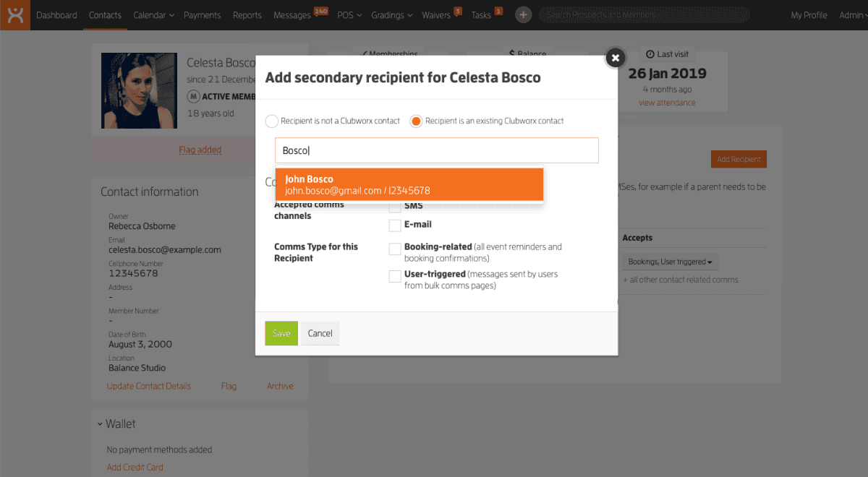This screenshot has height=477, width=868.
Task: Click the round plus quick-add icon
Action: 523,15
